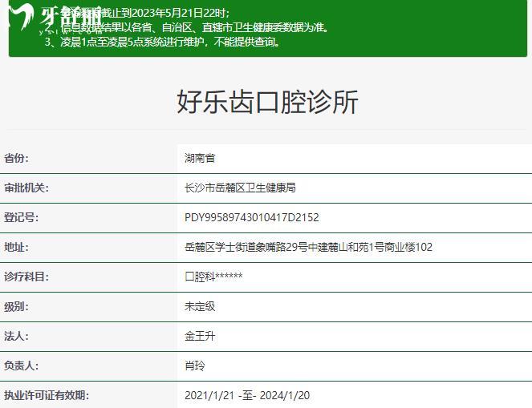The image size is (532, 408).
Task: Click the clinic title 好乐齿口腔诊所
Action: [267, 102]
